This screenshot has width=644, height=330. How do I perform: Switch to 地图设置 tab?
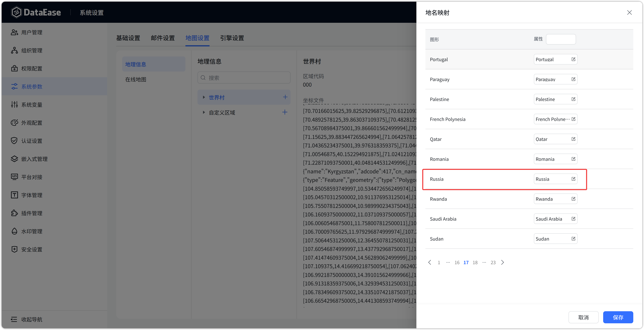197,38
